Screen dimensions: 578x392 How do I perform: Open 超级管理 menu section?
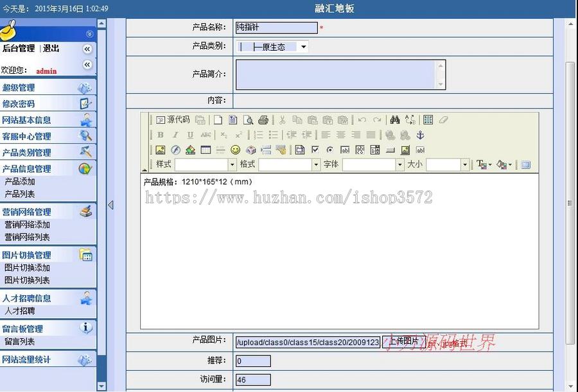click(48, 88)
